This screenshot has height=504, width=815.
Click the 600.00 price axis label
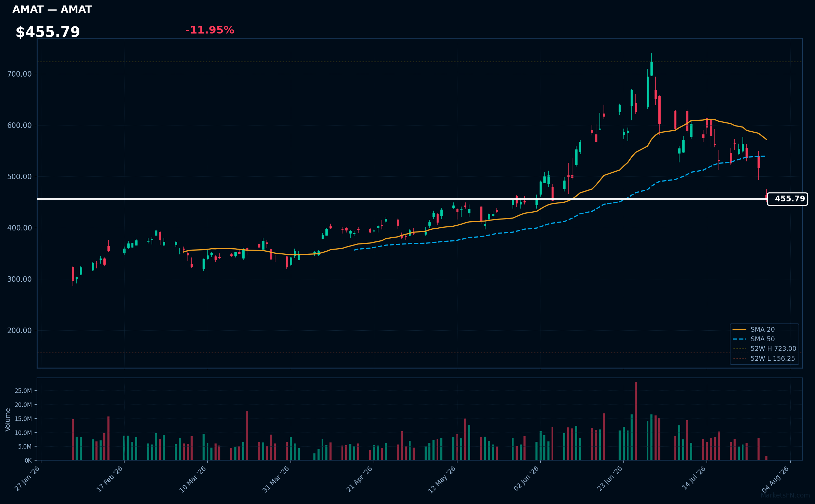tap(20, 125)
